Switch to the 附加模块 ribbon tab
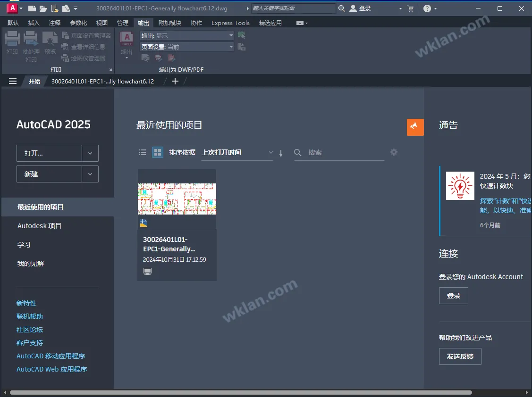This screenshot has height=397, width=532. coord(169,23)
